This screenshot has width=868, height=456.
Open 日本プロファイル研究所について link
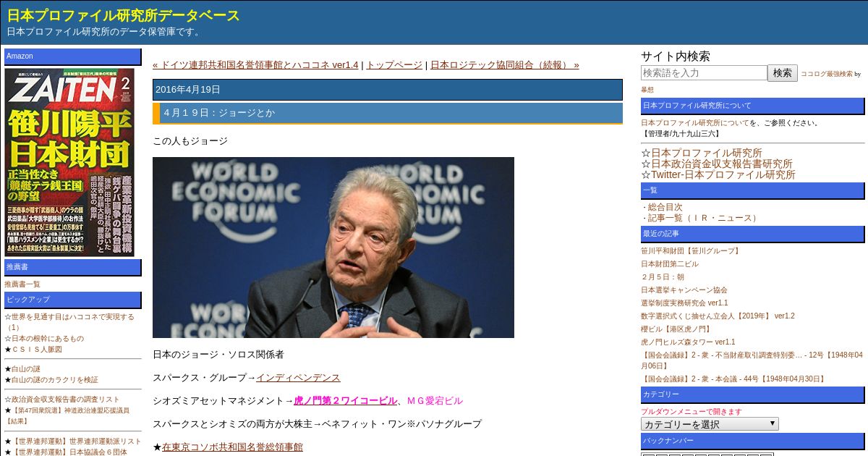pyautogui.click(x=695, y=122)
